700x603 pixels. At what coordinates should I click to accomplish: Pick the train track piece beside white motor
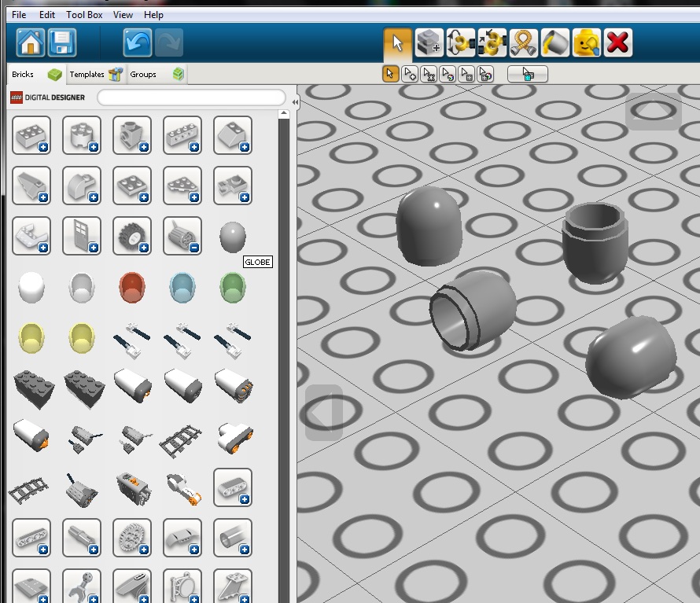click(x=180, y=441)
